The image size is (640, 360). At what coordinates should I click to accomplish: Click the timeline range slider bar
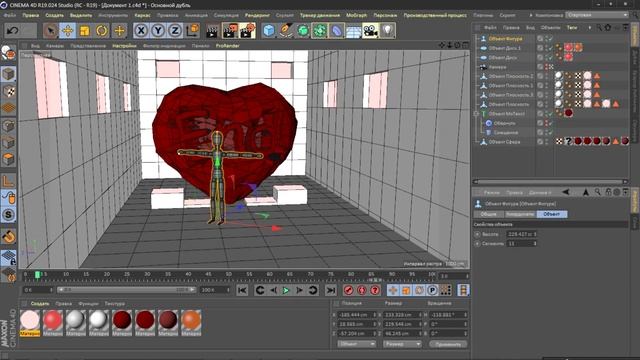[126, 290]
